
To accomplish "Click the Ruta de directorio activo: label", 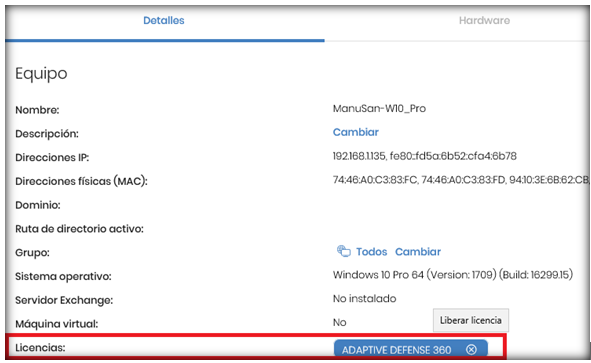I will [x=79, y=229].
